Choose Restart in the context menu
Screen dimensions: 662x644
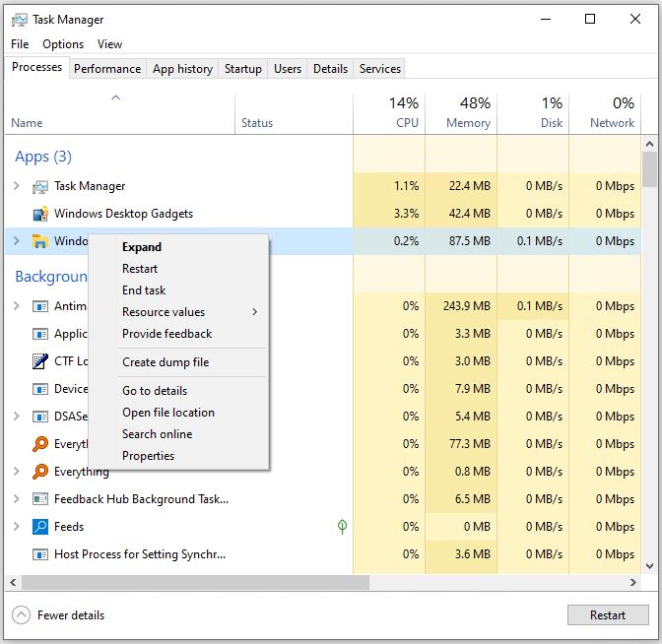pyautogui.click(x=177, y=269)
